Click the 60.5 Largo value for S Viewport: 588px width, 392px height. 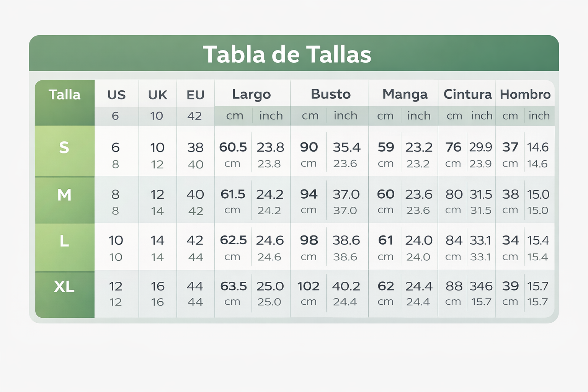233,147
